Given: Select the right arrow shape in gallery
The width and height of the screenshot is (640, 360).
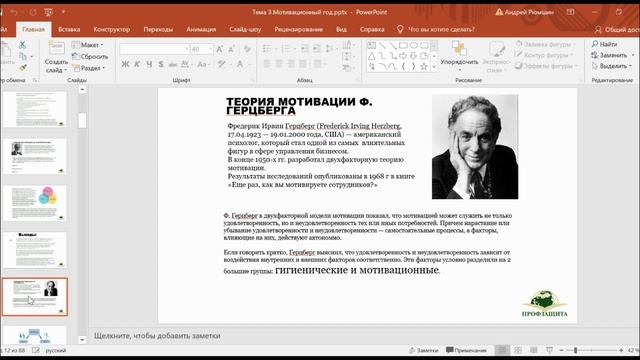Looking at the screenshot, I should point(403,56).
